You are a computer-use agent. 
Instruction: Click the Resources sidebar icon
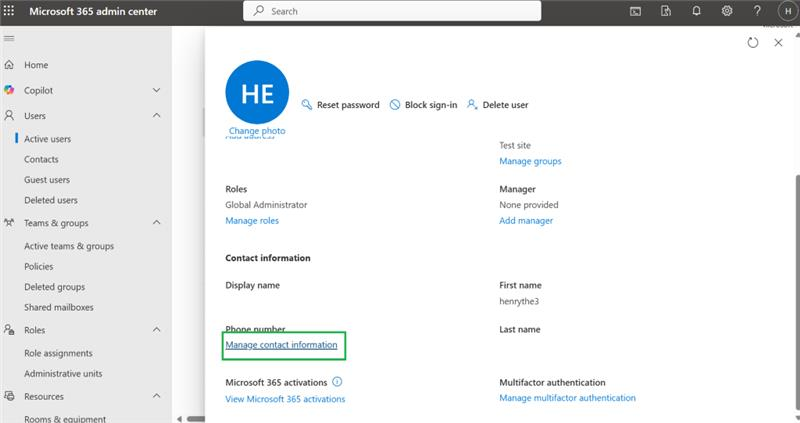click(x=9, y=396)
